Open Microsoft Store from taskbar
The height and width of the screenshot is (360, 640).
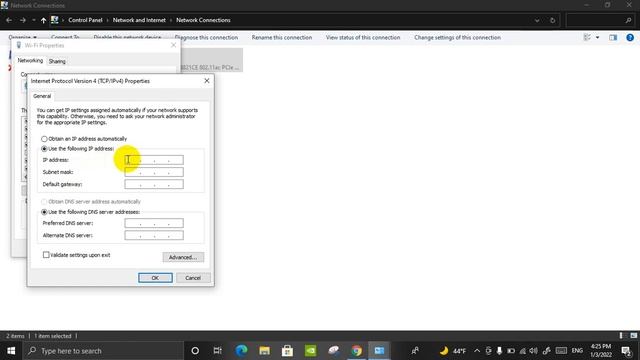[287, 351]
